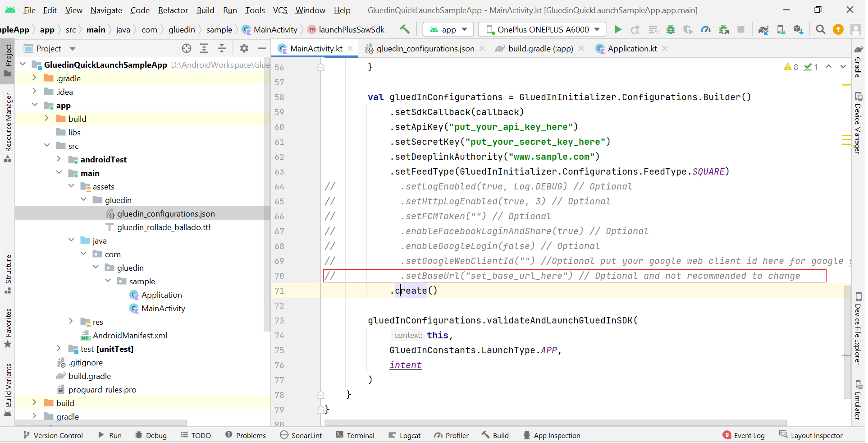This screenshot has width=868, height=443.
Task: Click the editor horizontal scrollbar
Action: [x=555, y=423]
